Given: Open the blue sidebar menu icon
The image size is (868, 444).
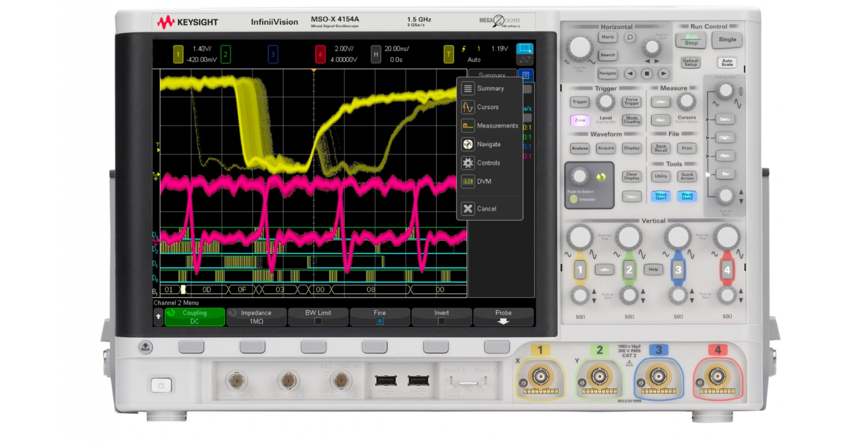Looking at the screenshot, I should click(x=525, y=75).
